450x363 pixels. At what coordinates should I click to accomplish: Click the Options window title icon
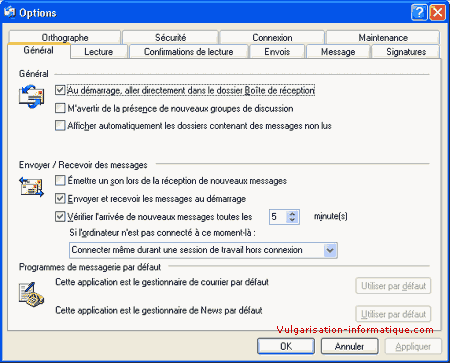point(9,12)
